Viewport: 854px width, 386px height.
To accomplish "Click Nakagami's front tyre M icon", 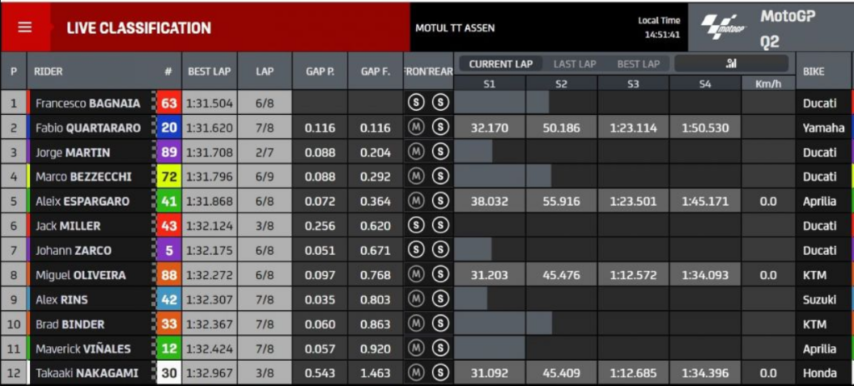I will point(416,373).
